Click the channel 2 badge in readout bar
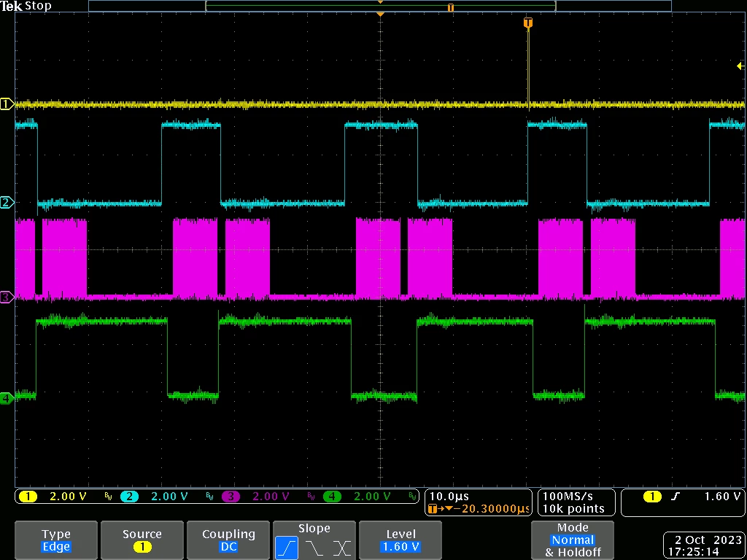Screen dimensions: 747x560 click(129, 497)
